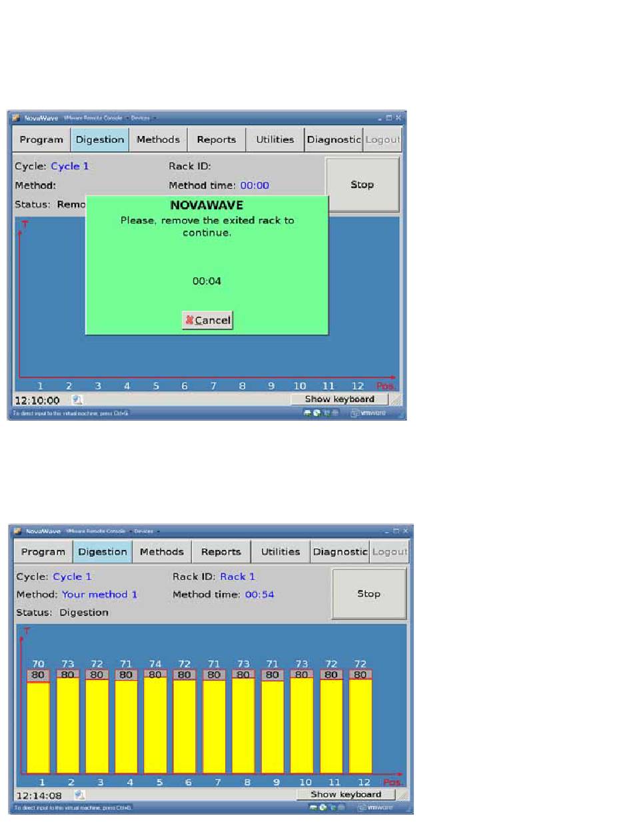Screen dimensions: 633x840
Task: Go to the Utilities tab in the 12:14:08 window
Action: [x=281, y=552]
